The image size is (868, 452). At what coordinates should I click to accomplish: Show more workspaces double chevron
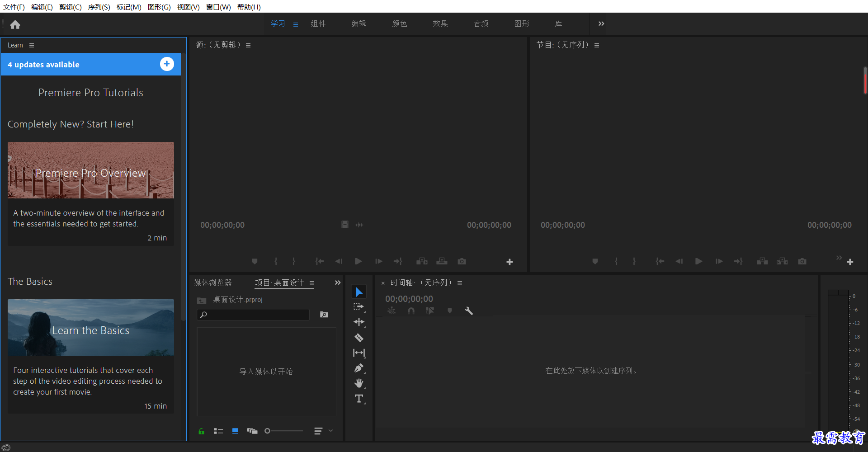[601, 24]
